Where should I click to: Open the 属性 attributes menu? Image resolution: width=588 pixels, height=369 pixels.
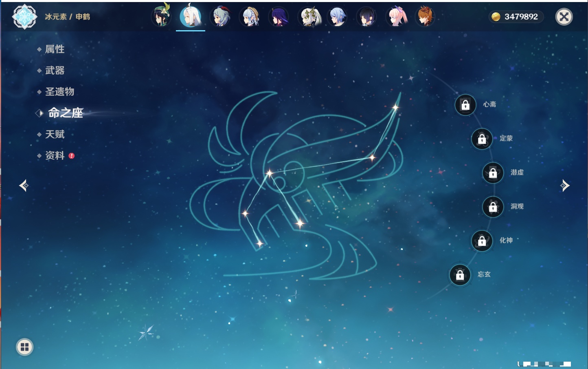click(x=55, y=49)
